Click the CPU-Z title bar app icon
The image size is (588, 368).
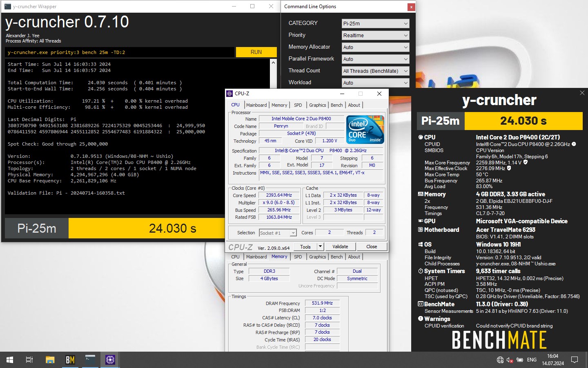229,94
